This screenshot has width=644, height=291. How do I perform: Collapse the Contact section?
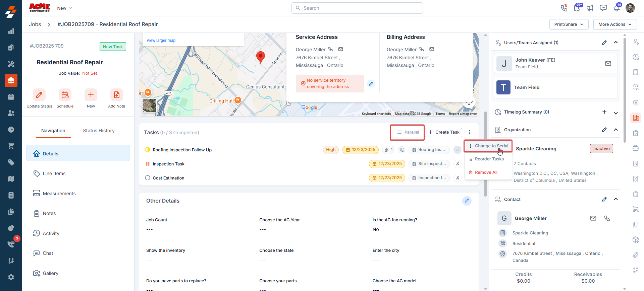tap(616, 199)
